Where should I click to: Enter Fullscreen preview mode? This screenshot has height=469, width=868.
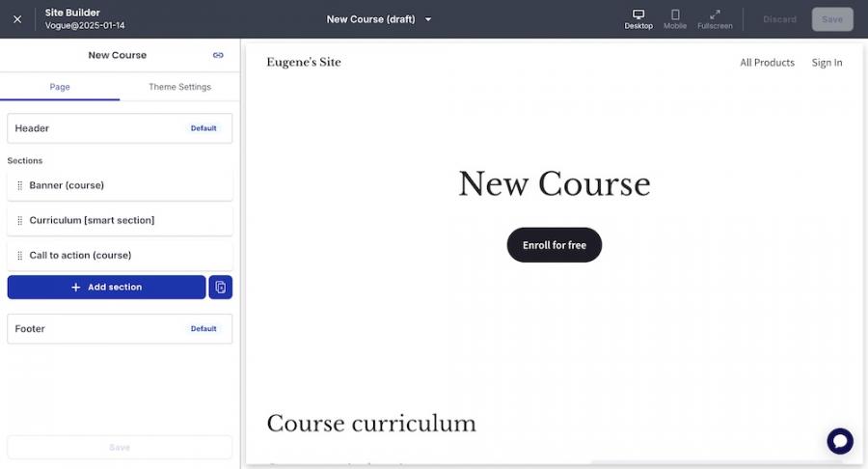(x=715, y=18)
